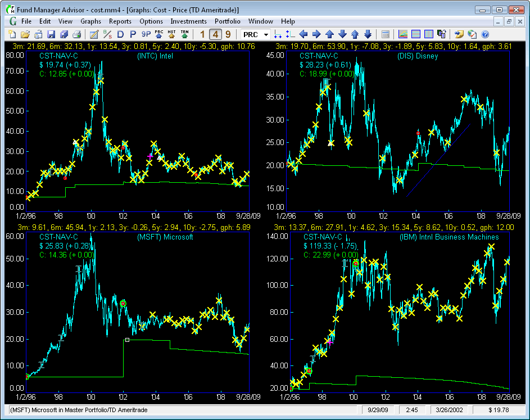The height and width of the screenshot is (420, 530).
Task: Print with the printer toolbar icon
Action: [x=77, y=34]
